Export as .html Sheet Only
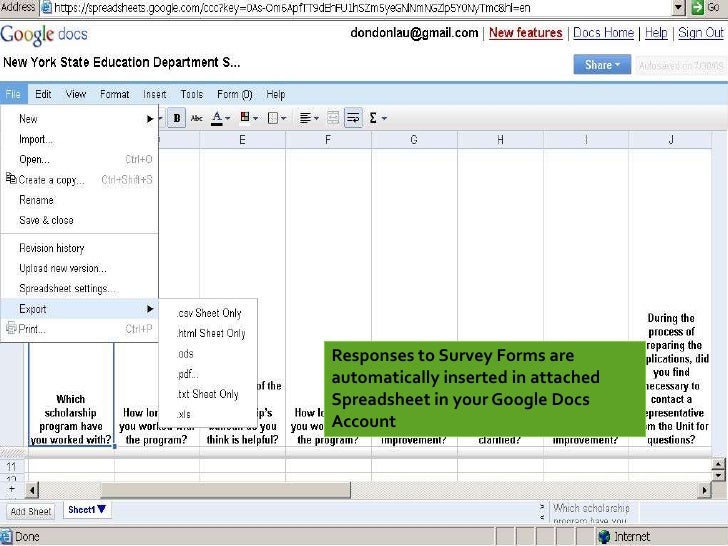 (x=208, y=333)
